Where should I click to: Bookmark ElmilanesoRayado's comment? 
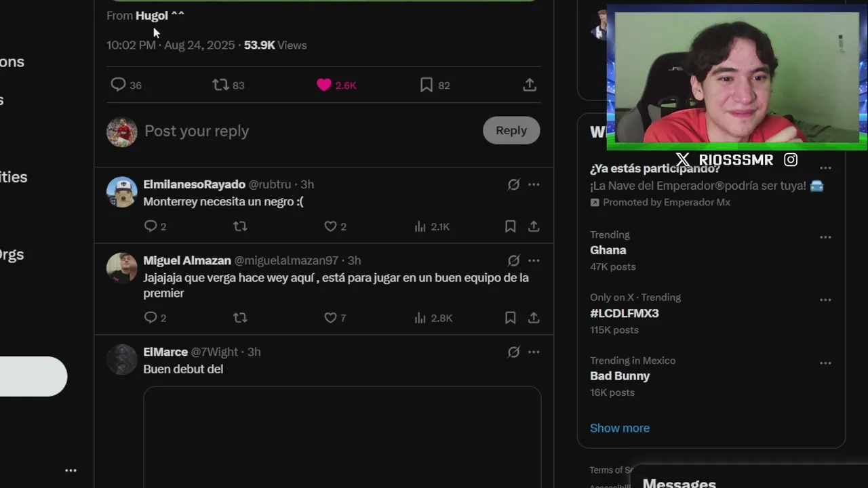coord(510,226)
